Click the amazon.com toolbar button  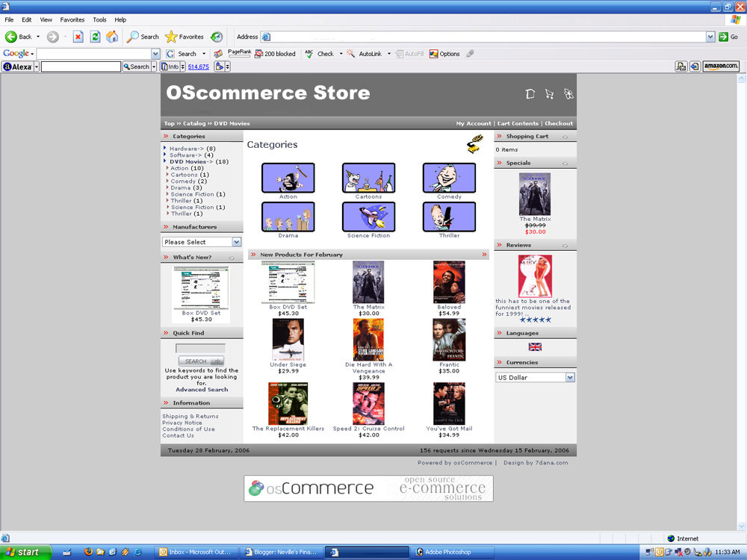(721, 66)
